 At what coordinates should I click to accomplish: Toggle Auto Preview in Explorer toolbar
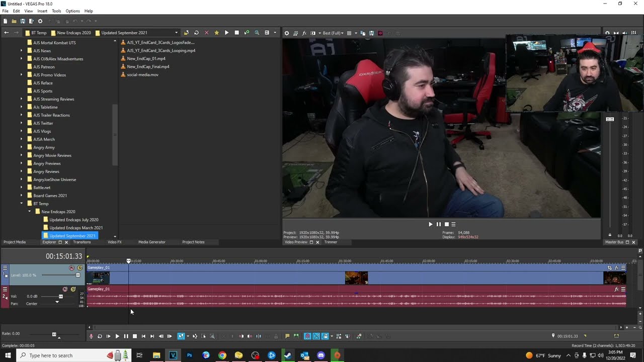247,33
